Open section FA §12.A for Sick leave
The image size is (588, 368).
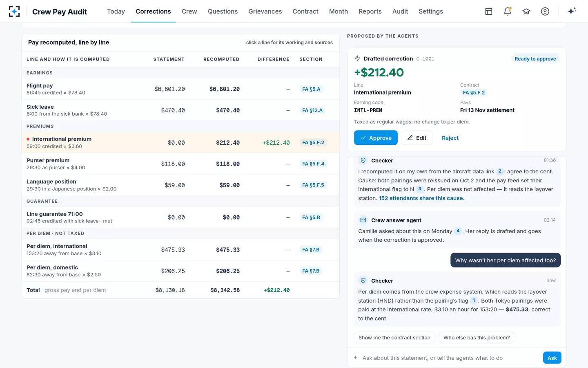(x=312, y=110)
